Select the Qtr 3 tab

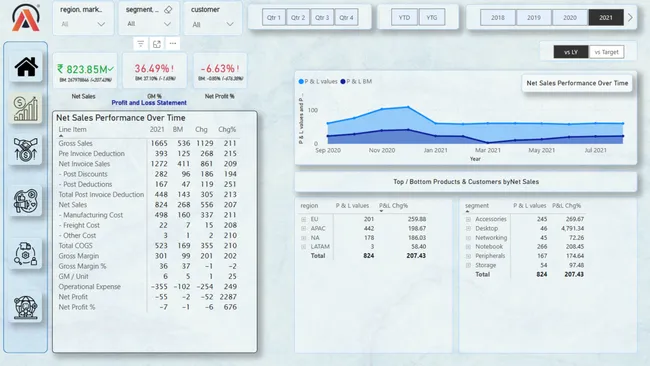tap(322, 17)
